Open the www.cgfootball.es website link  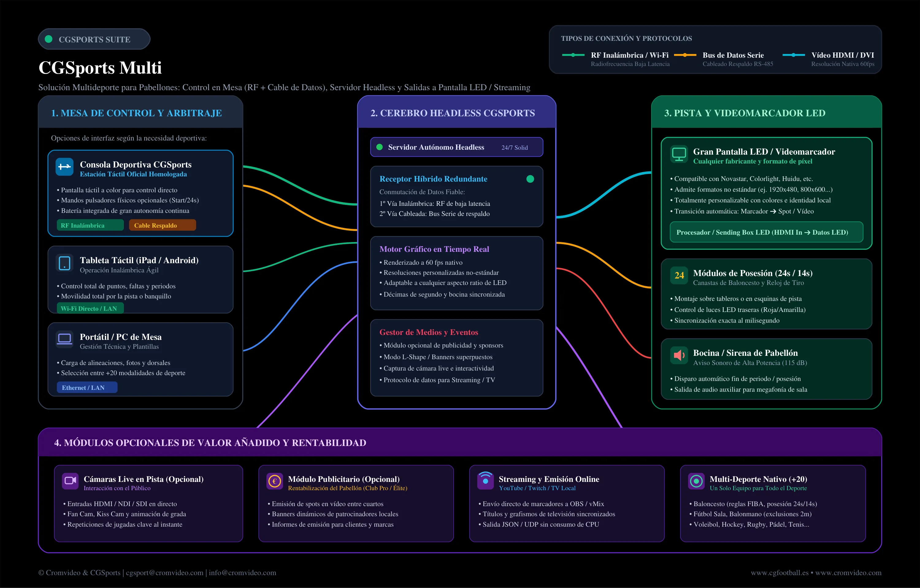[780, 572]
